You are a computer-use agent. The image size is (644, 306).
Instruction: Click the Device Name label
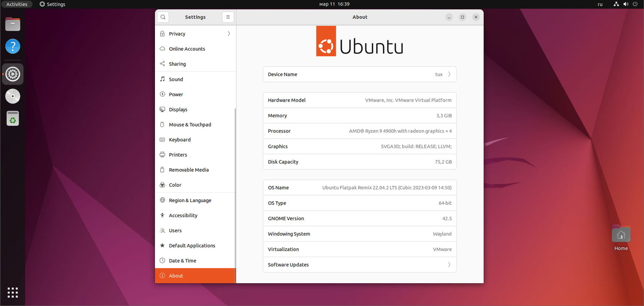[x=283, y=74]
